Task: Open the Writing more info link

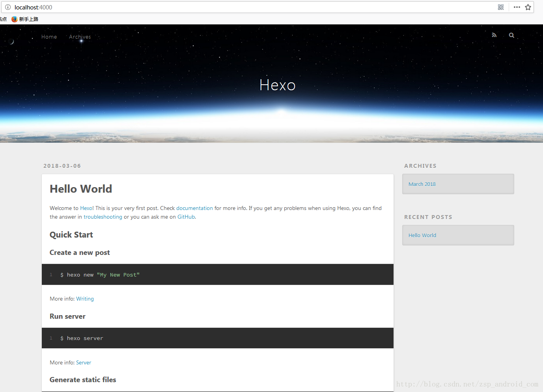Action: (x=85, y=299)
